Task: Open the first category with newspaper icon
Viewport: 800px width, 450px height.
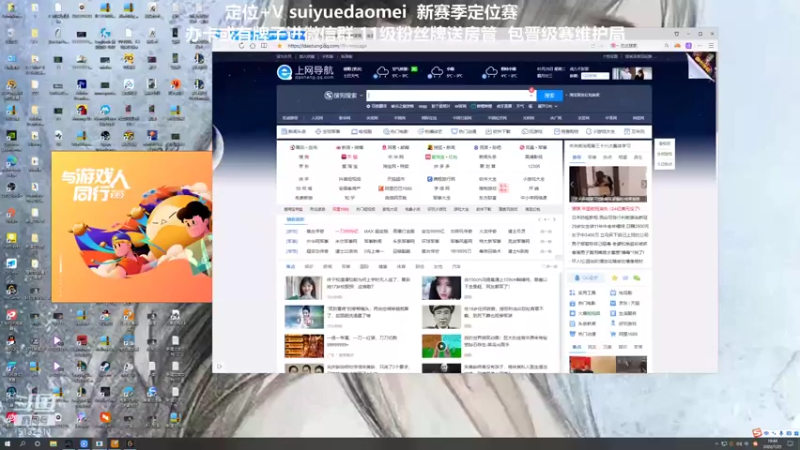Action: [294, 132]
